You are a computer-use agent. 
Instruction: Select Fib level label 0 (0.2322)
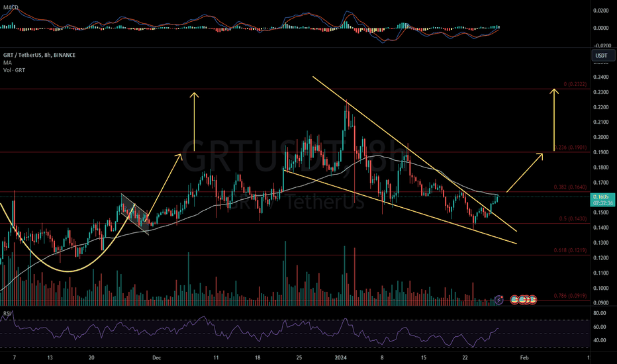(575, 84)
